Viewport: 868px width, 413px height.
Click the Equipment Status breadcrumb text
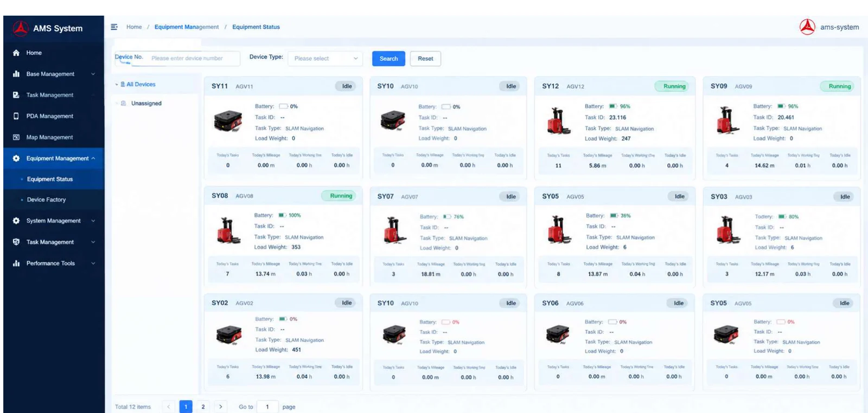[256, 27]
